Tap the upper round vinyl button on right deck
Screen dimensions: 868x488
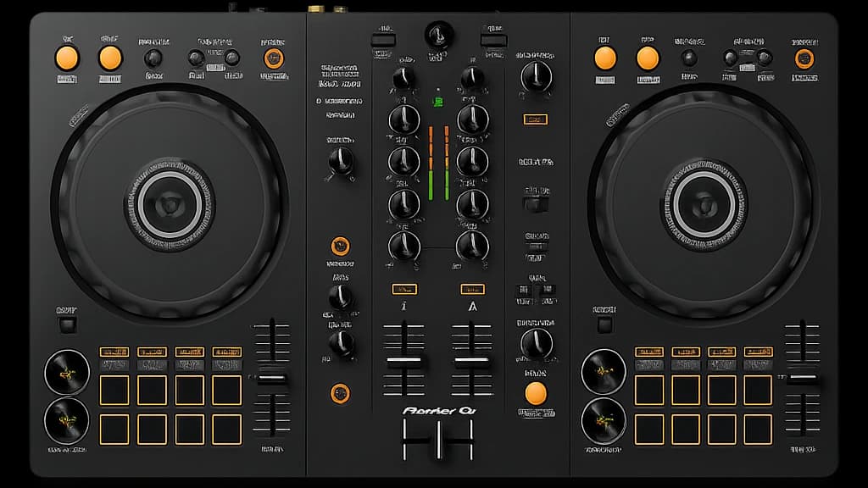coord(604,372)
